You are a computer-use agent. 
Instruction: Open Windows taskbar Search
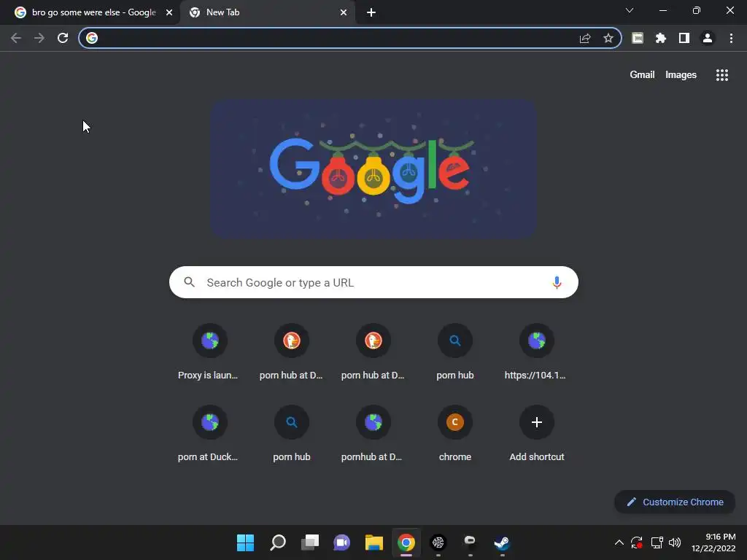278,542
